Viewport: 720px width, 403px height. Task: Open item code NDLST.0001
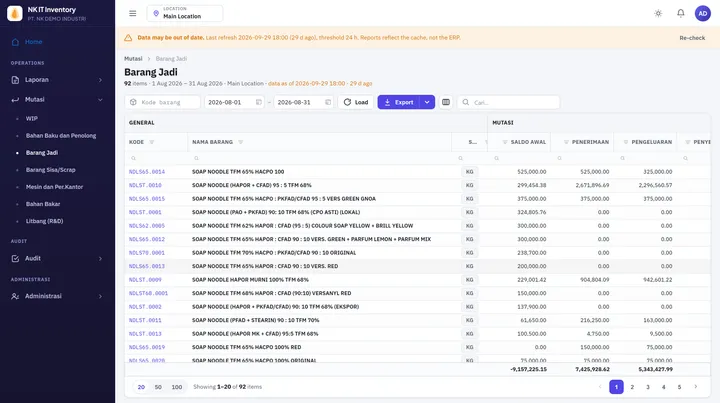pyautogui.click(x=145, y=212)
